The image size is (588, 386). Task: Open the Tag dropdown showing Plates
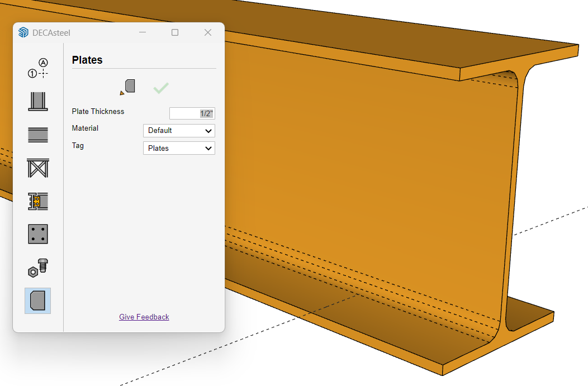pos(179,149)
